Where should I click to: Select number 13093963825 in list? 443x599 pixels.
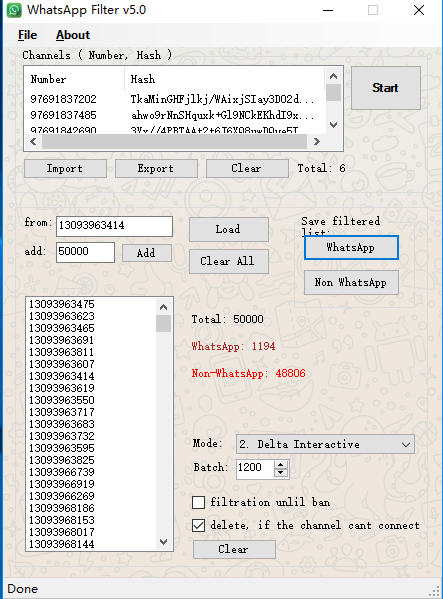point(61,460)
